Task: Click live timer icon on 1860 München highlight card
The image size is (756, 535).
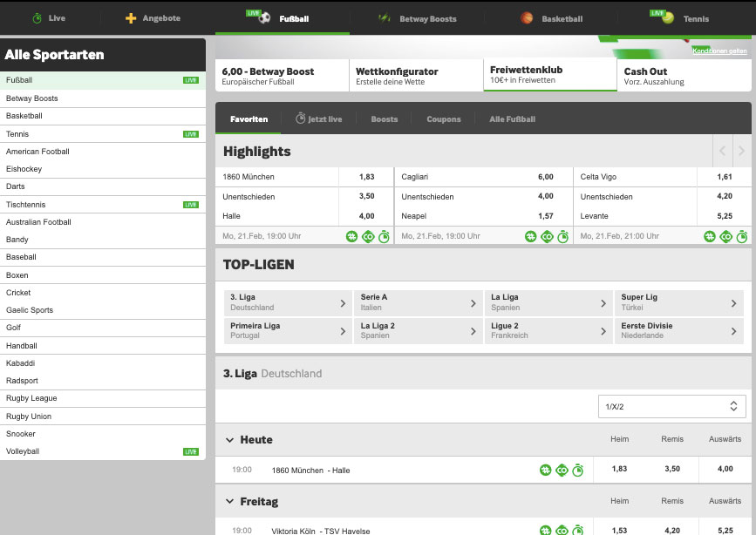Action: tap(384, 237)
